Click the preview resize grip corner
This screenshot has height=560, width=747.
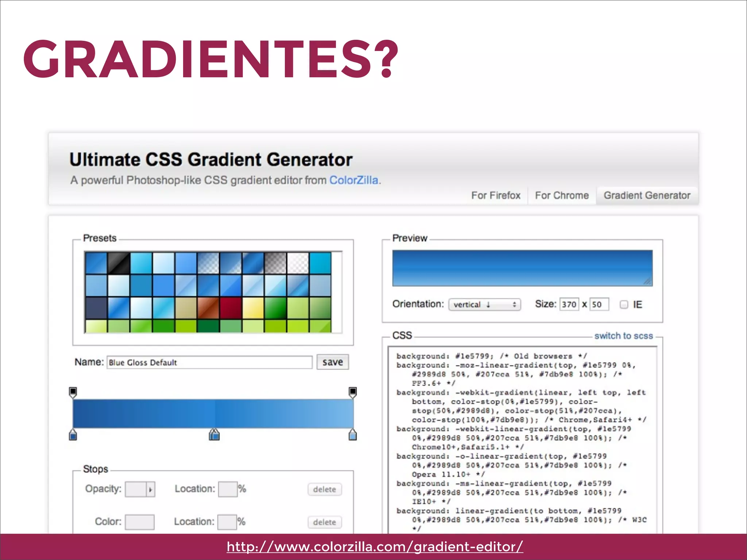tap(647, 281)
